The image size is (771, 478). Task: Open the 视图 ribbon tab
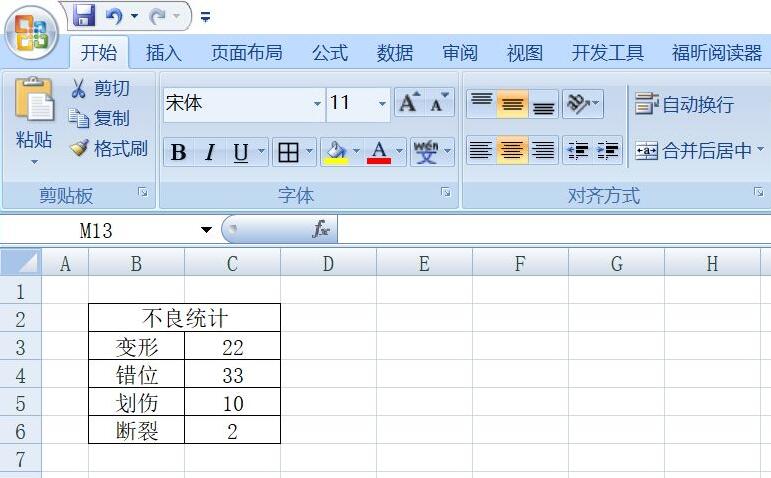click(x=525, y=52)
